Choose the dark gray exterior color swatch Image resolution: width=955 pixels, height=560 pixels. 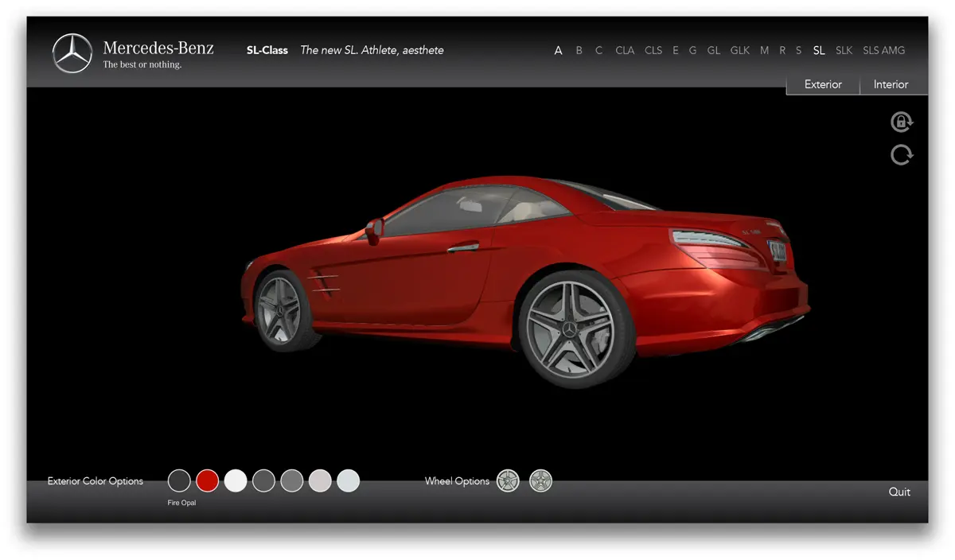[x=263, y=480]
